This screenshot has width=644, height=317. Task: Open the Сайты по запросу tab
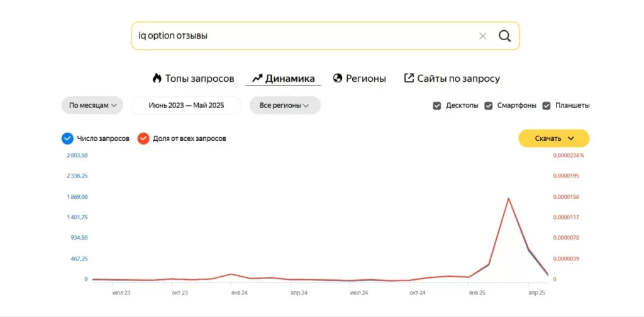(452, 78)
